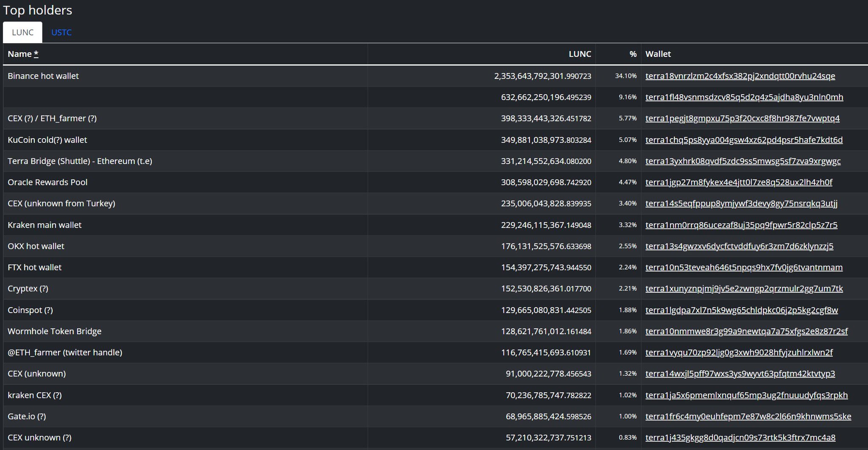Open the Cryptex (?) wallet address link
The image size is (868, 450).
[x=744, y=288]
